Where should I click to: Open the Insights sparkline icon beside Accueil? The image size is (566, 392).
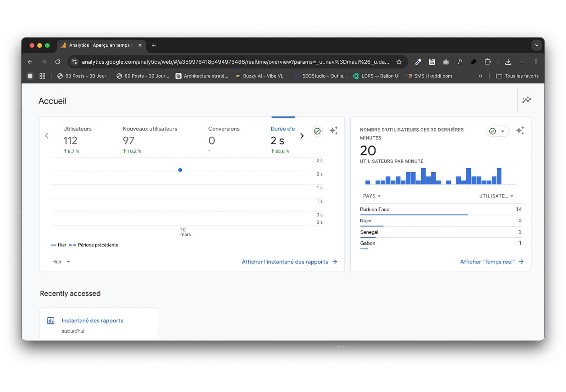click(526, 100)
